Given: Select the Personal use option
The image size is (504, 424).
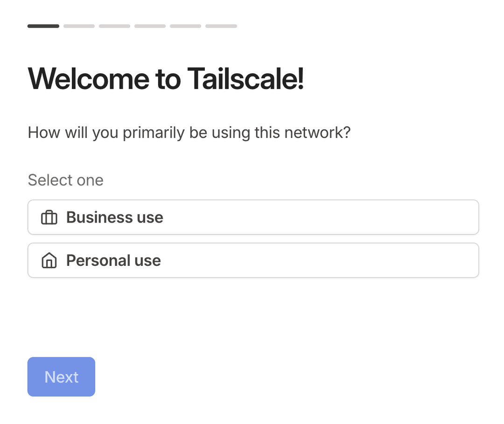Looking at the screenshot, I should [x=253, y=260].
